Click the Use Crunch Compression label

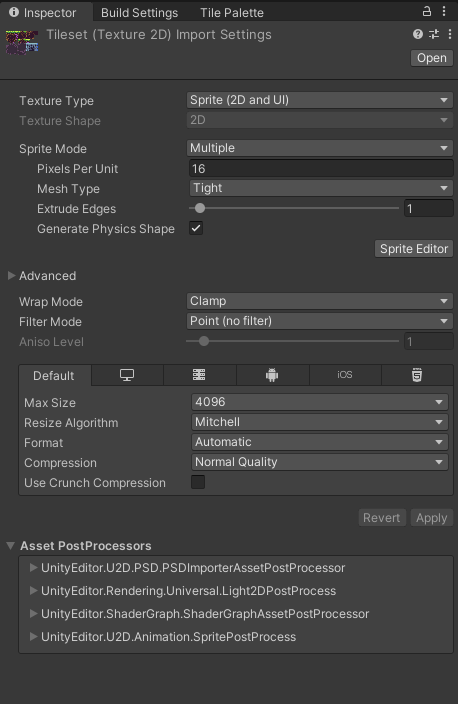point(95,483)
